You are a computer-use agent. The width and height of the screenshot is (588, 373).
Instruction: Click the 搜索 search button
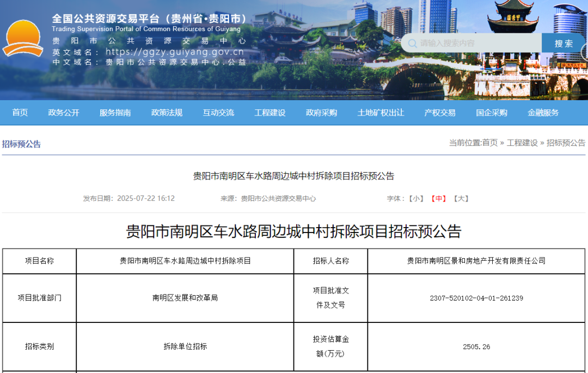click(x=563, y=42)
